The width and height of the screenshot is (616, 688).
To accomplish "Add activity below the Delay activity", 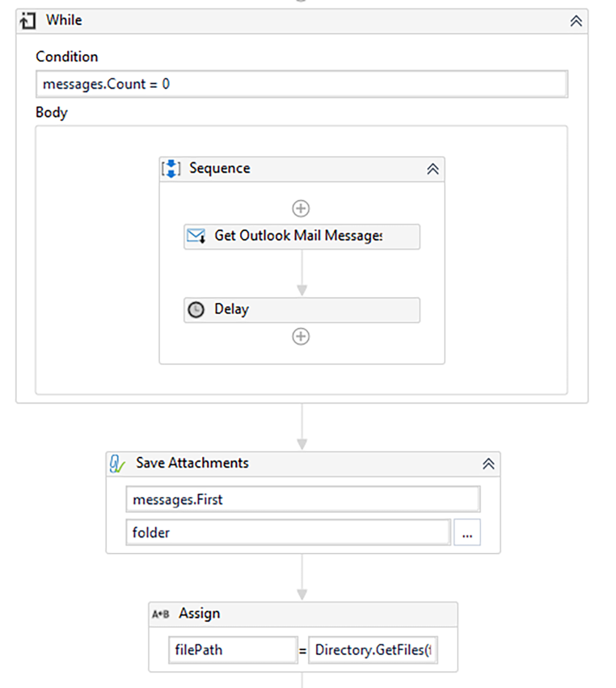I will [x=301, y=336].
